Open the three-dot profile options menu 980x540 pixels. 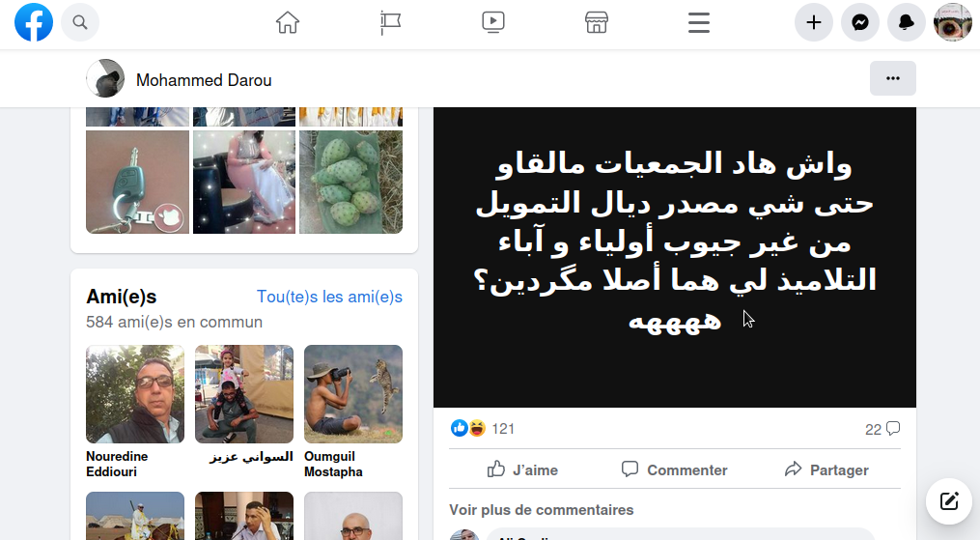pos(893,78)
